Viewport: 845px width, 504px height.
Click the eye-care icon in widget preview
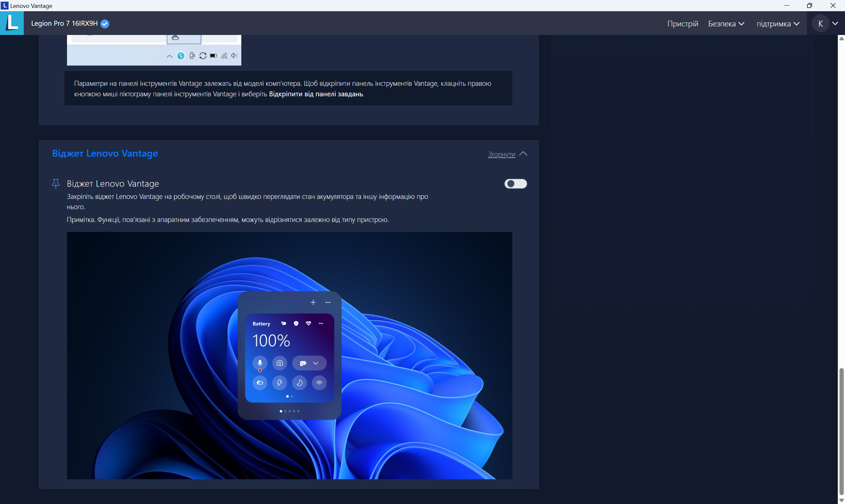pos(319,383)
